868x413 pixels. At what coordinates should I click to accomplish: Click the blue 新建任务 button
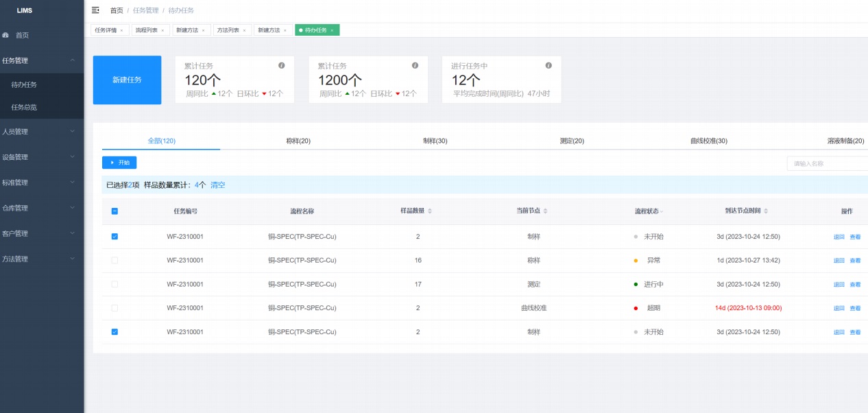click(127, 80)
